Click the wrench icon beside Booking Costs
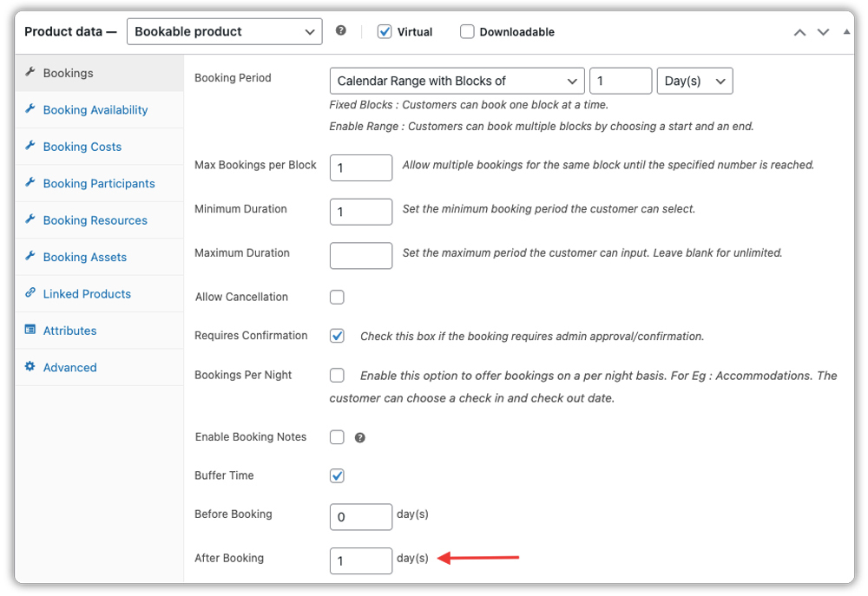This screenshot has width=868, height=596. [x=30, y=147]
